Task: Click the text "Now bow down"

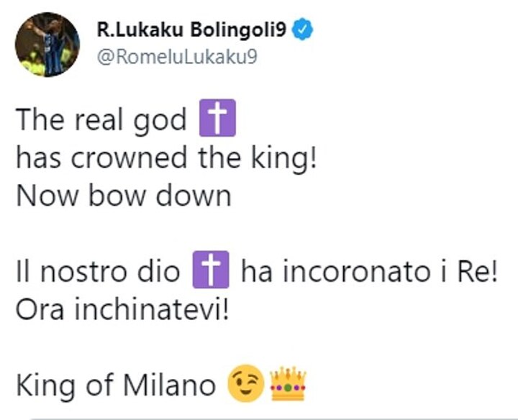Action: point(123,196)
